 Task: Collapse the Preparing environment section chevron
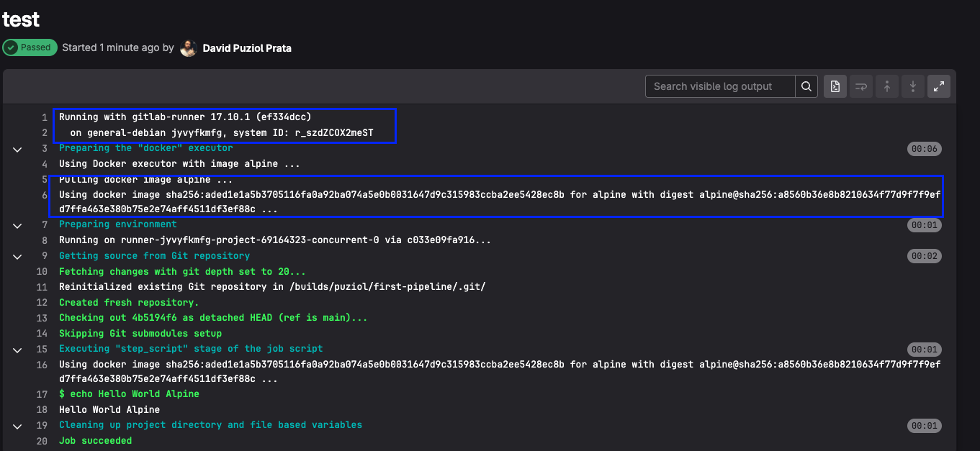pos(17,225)
